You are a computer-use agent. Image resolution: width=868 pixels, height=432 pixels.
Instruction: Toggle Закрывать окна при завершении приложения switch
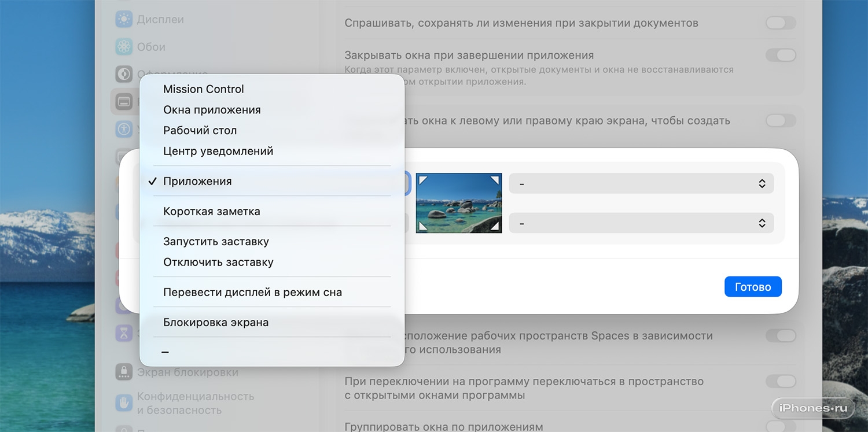(x=781, y=55)
